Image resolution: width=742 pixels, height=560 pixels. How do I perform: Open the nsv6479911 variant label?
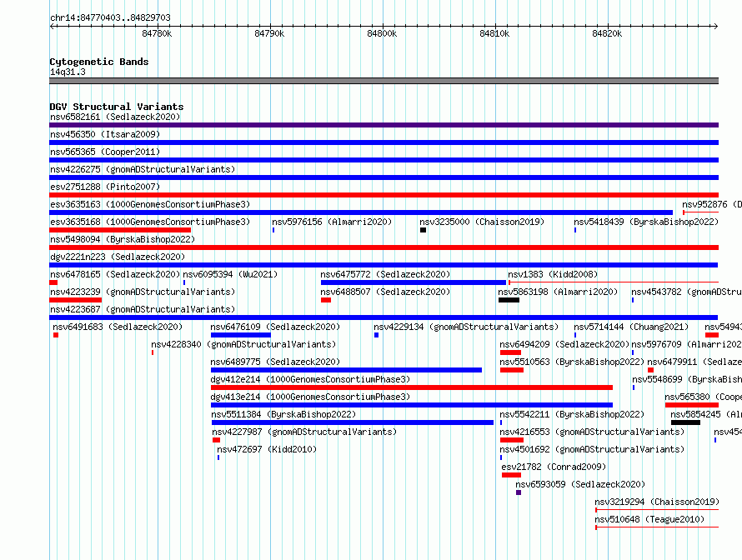694,362
